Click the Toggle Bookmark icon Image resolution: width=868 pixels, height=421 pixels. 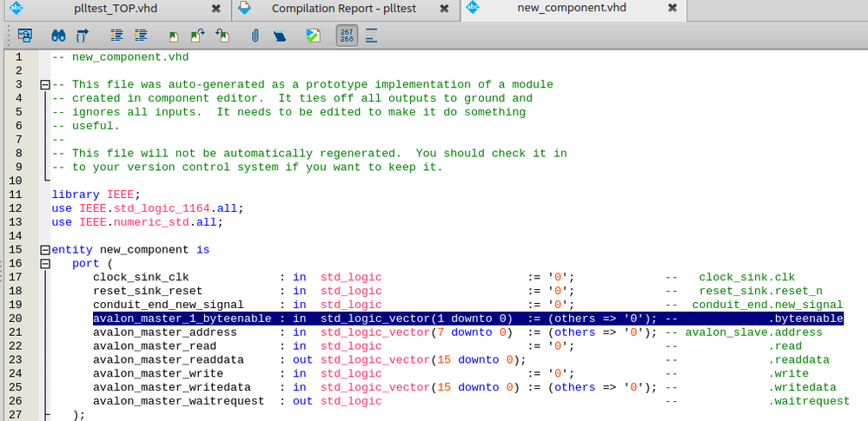tap(174, 36)
